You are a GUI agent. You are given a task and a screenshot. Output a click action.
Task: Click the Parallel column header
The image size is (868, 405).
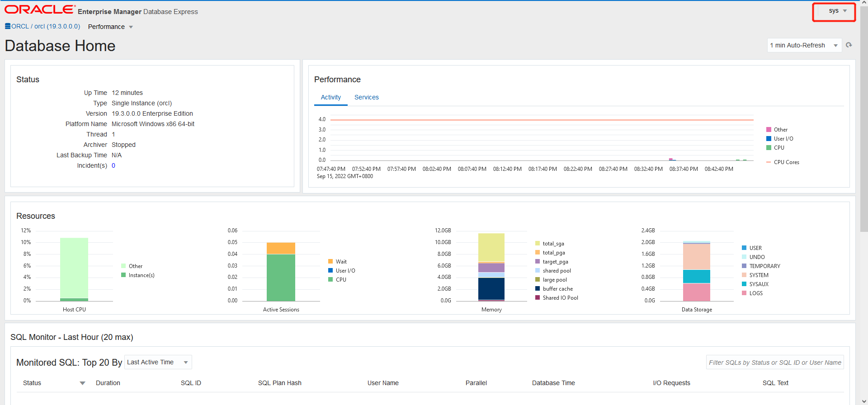click(x=476, y=383)
